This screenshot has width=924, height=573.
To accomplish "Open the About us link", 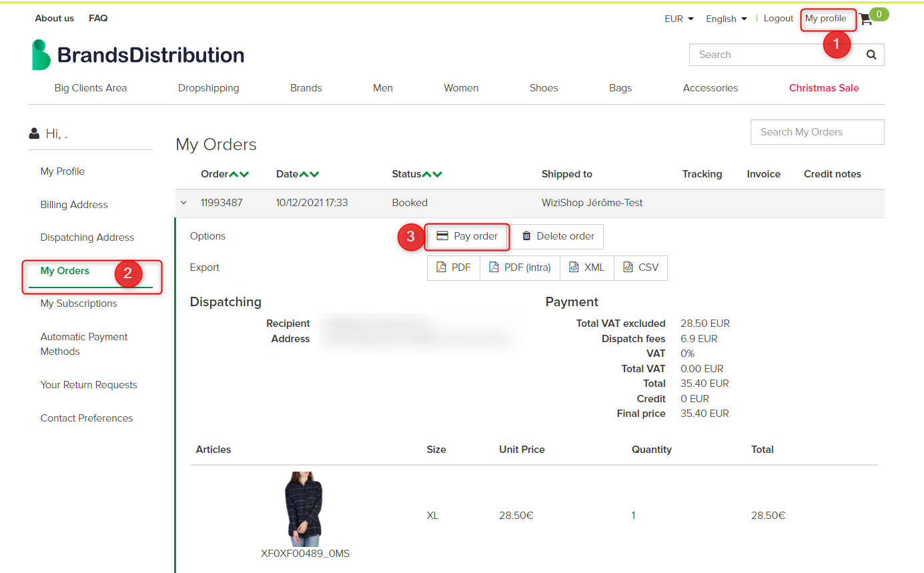I will pos(55,18).
